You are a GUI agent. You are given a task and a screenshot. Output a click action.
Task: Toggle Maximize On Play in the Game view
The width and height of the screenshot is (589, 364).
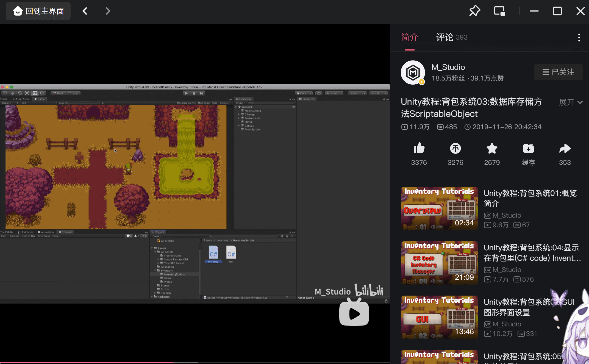[x=186, y=103]
